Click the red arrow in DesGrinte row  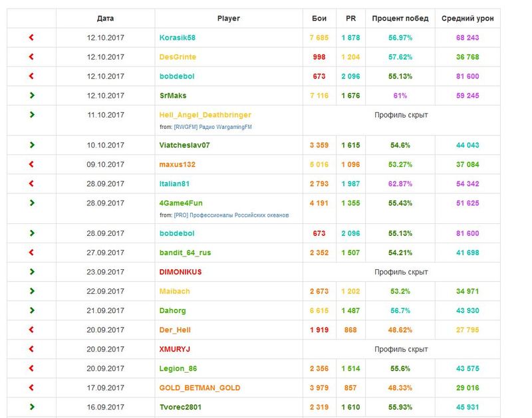coord(31,57)
